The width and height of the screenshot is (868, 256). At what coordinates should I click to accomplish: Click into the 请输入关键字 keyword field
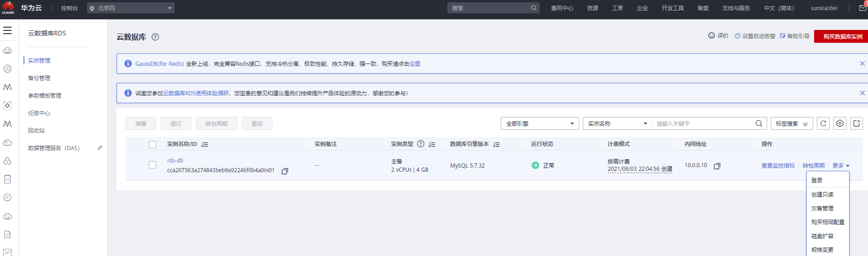(x=703, y=123)
